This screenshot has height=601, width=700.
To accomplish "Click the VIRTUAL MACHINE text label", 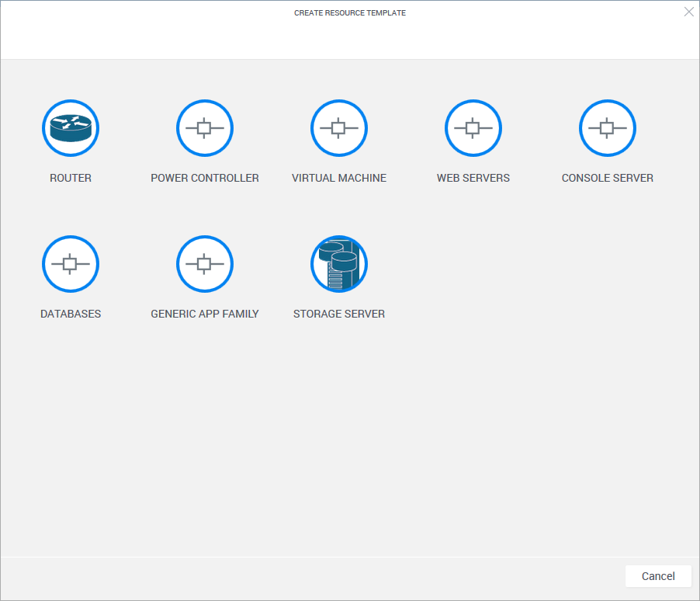I will click(x=339, y=178).
